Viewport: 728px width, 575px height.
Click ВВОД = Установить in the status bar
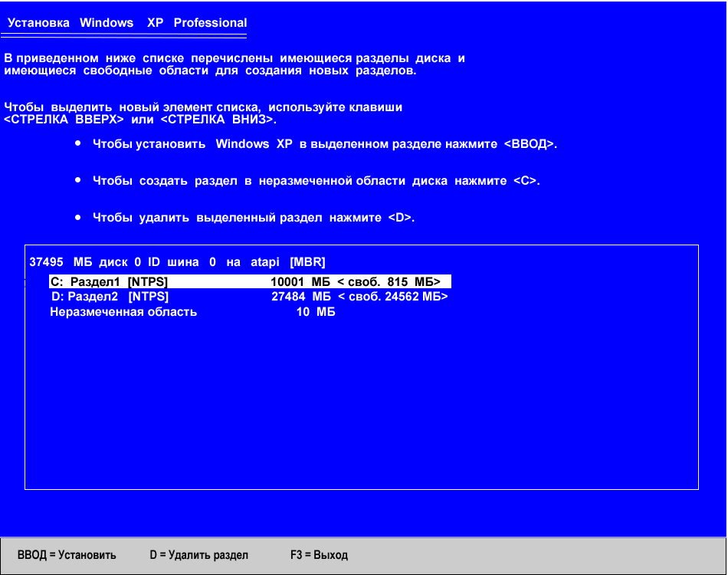(67, 555)
